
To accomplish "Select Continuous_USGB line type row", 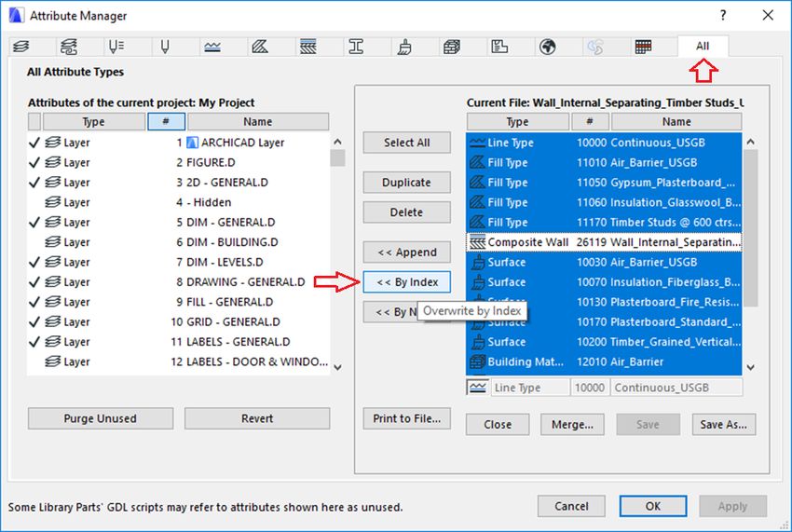I will pyautogui.click(x=604, y=143).
